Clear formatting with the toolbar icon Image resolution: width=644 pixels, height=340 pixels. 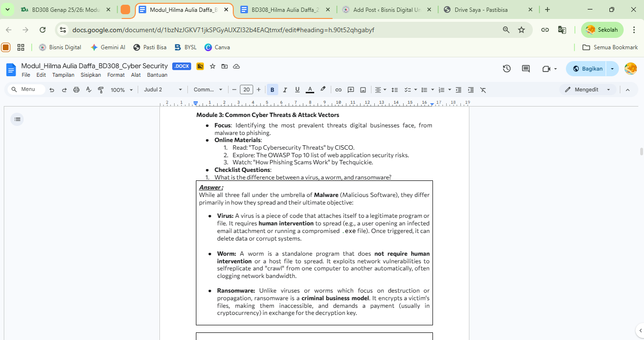pyautogui.click(x=483, y=89)
